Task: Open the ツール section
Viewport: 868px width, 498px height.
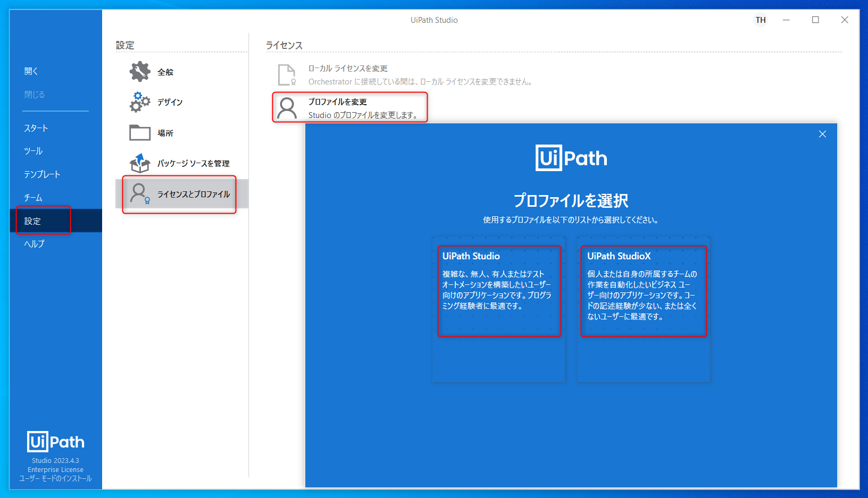Action: (32, 150)
